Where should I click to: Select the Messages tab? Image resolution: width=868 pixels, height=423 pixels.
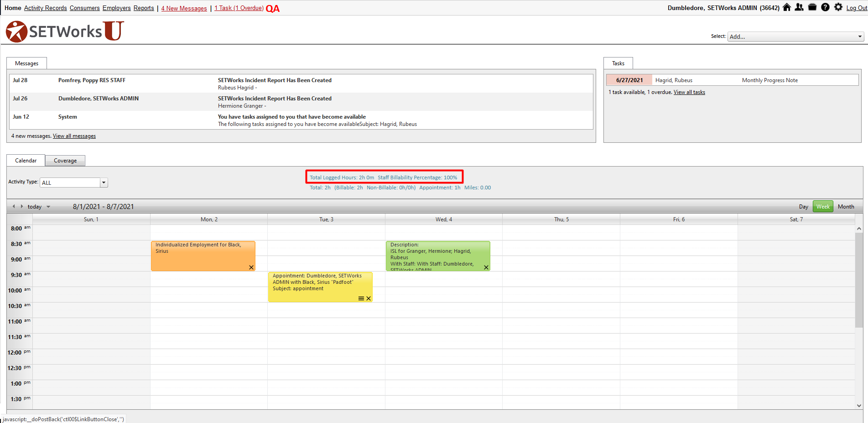coord(26,63)
